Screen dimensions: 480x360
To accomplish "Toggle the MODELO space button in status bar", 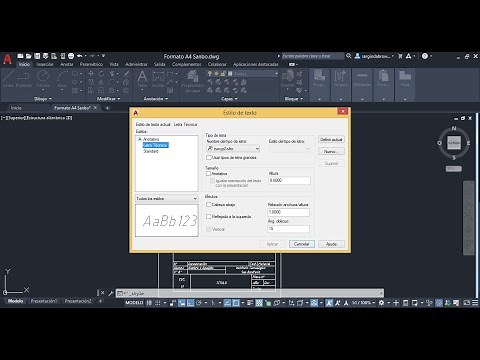I will pyautogui.click(x=134, y=303).
